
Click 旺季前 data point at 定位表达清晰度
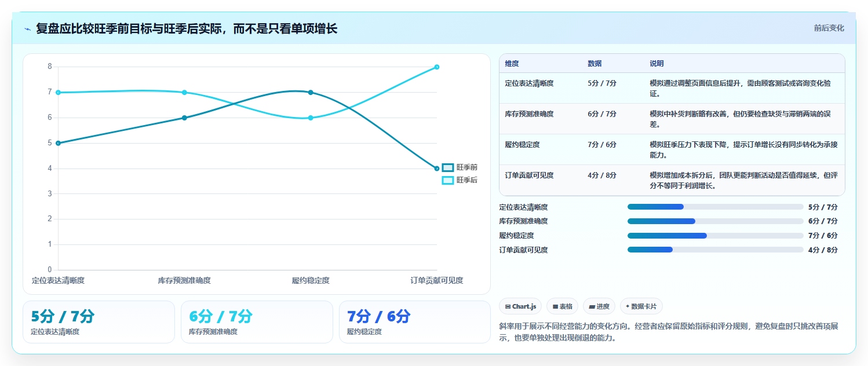[x=58, y=143]
